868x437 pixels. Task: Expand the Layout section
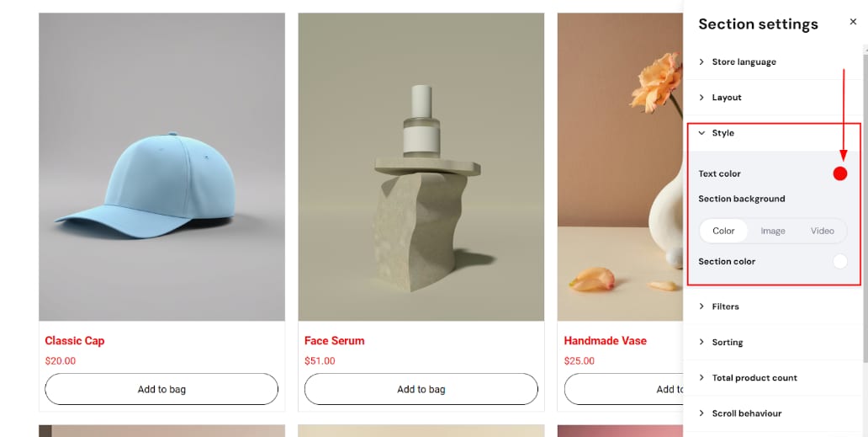click(773, 98)
